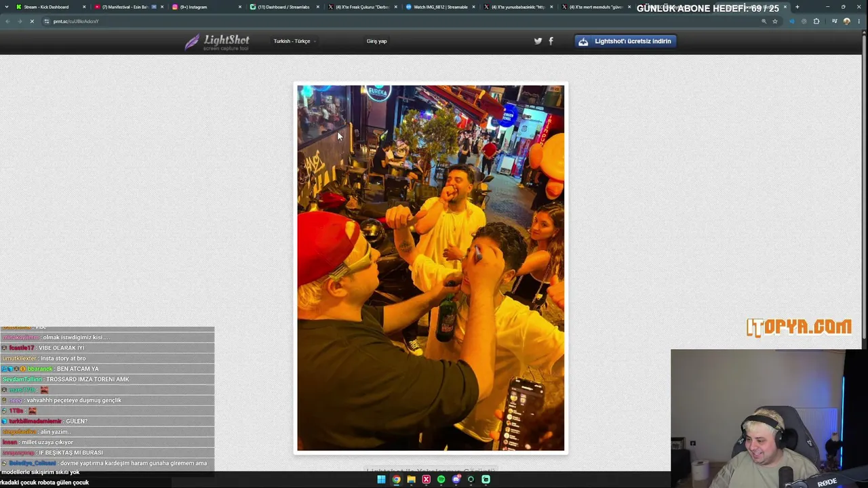Go forward to the next page

pyautogui.click(x=20, y=21)
